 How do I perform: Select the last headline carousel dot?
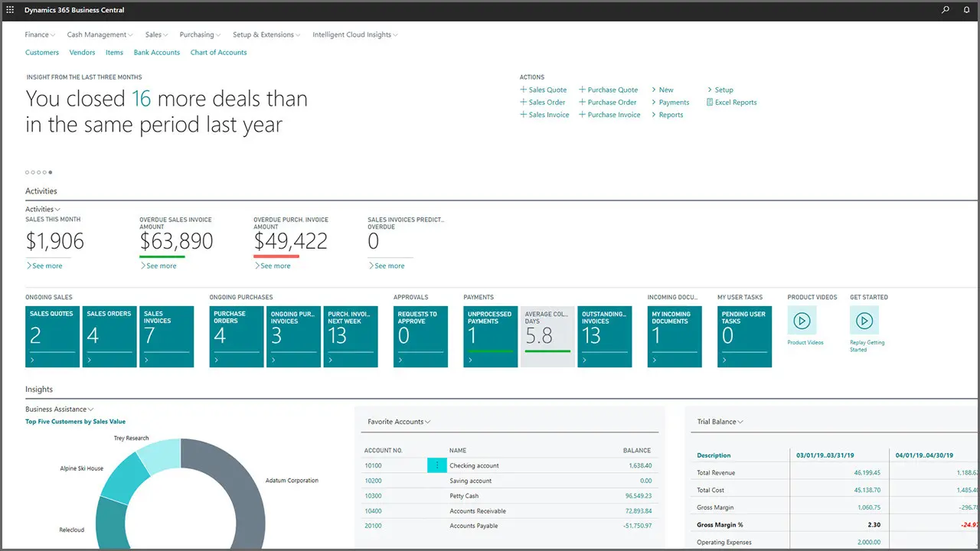51,172
